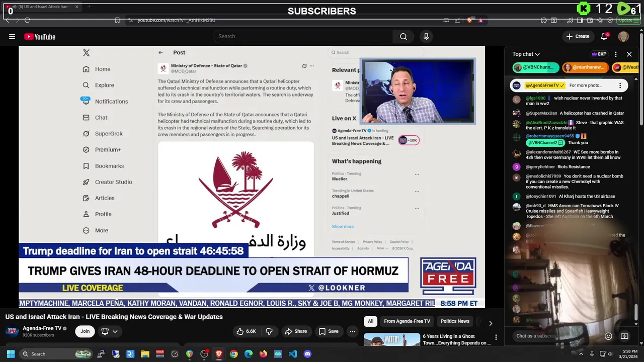
Task: Open Brave Shields lion icon
Action: pyautogui.click(x=470, y=20)
